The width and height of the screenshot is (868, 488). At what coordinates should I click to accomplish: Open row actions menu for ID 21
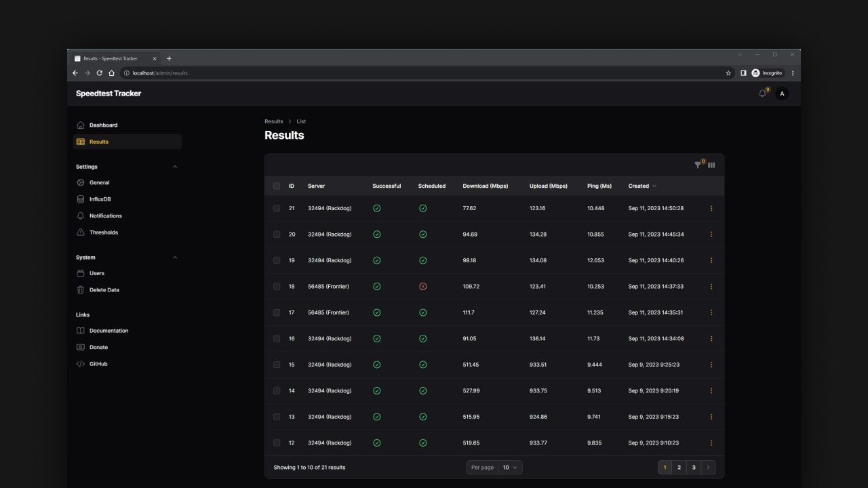click(x=711, y=208)
